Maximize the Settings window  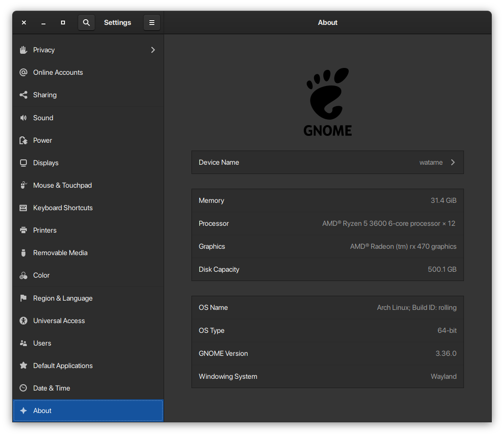pyautogui.click(x=63, y=22)
